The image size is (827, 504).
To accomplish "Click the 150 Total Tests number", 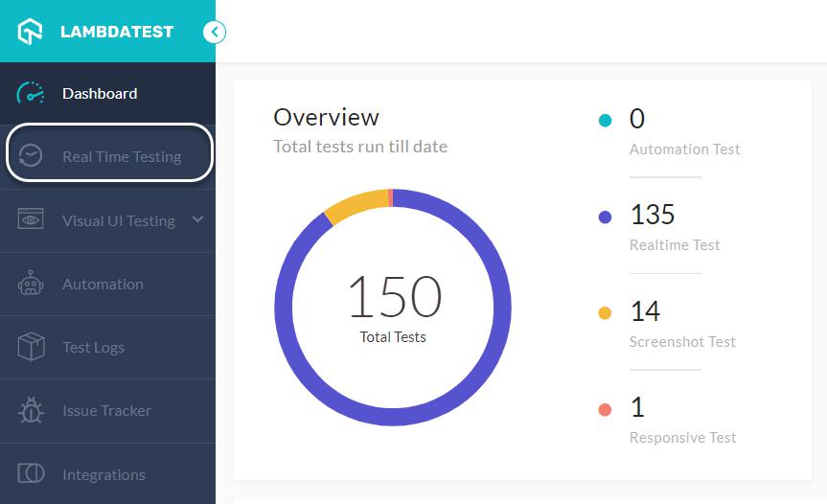I will pos(395,296).
